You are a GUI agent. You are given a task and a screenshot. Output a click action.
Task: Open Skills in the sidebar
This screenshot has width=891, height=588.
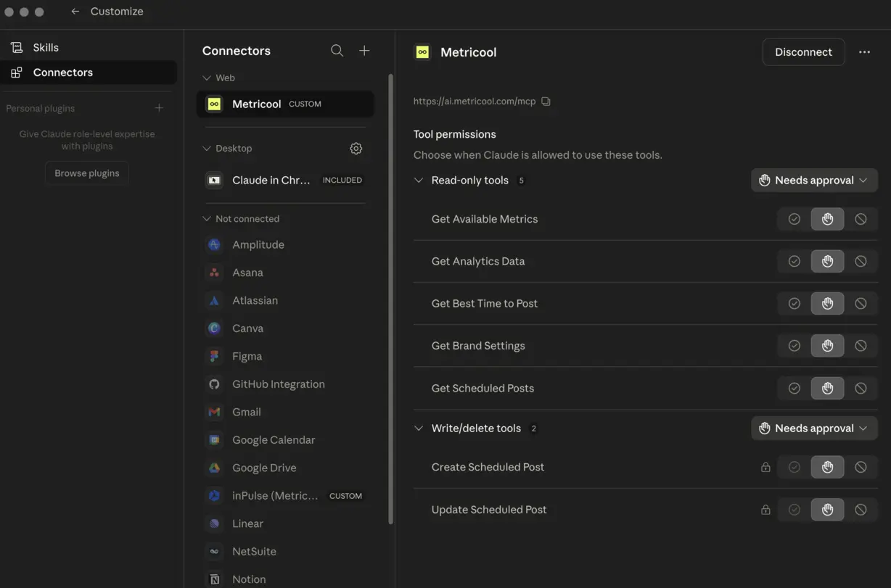click(89, 47)
